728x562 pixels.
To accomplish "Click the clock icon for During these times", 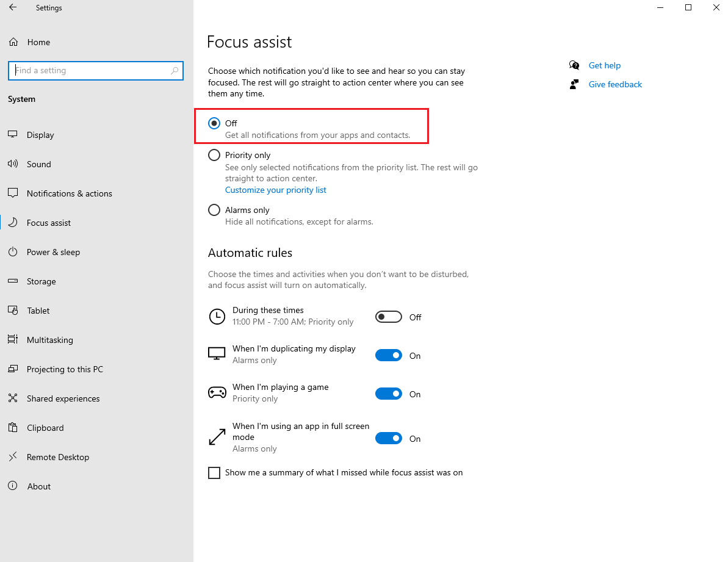I will point(217,317).
